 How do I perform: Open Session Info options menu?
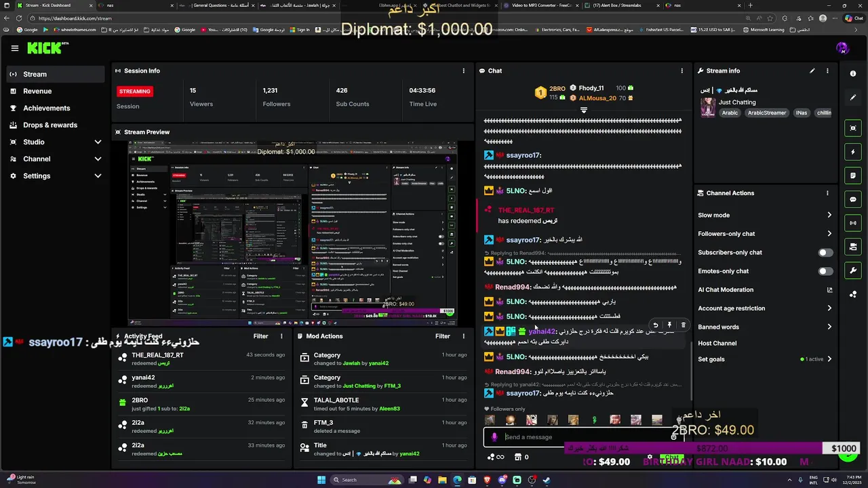(x=464, y=70)
